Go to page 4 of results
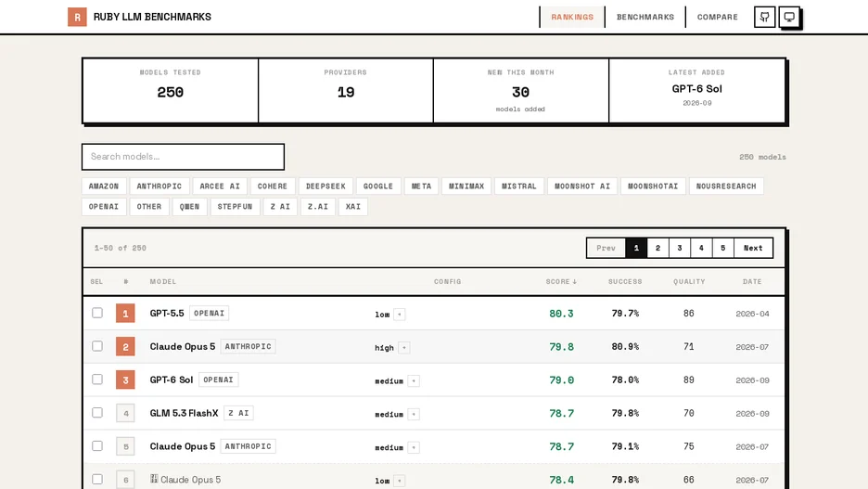This screenshot has width=868, height=489. tap(701, 248)
